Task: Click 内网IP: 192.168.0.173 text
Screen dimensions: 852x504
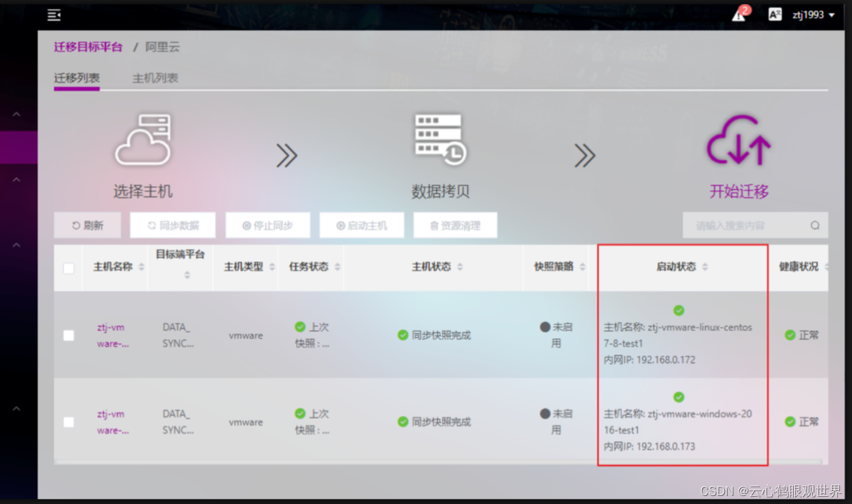Action: [649, 446]
